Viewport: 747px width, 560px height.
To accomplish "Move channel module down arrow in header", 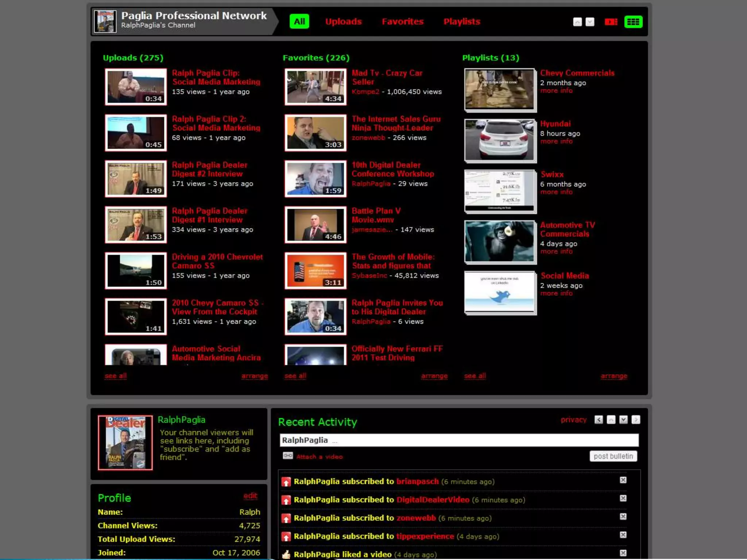I will tap(590, 22).
